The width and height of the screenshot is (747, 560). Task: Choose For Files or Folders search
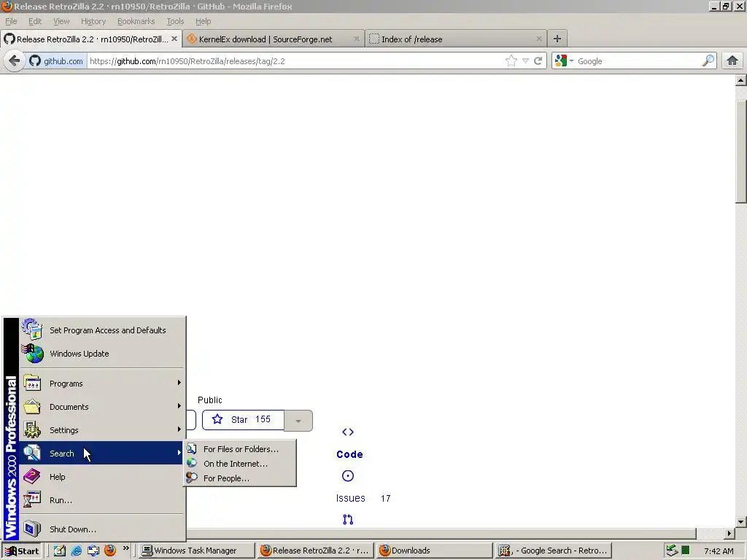tap(240, 449)
